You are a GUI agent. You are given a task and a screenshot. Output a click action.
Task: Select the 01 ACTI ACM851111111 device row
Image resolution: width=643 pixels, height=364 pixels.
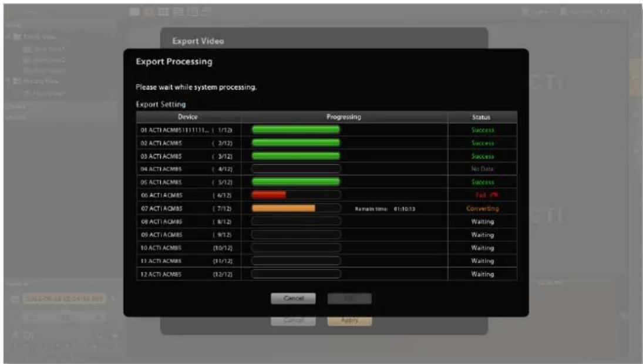pos(326,130)
